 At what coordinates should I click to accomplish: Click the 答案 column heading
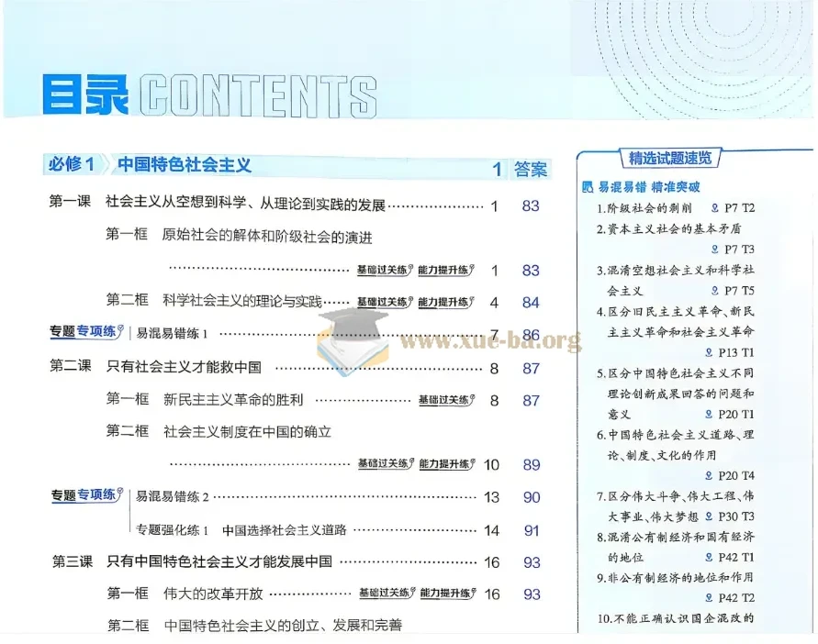(x=531, y=169)
